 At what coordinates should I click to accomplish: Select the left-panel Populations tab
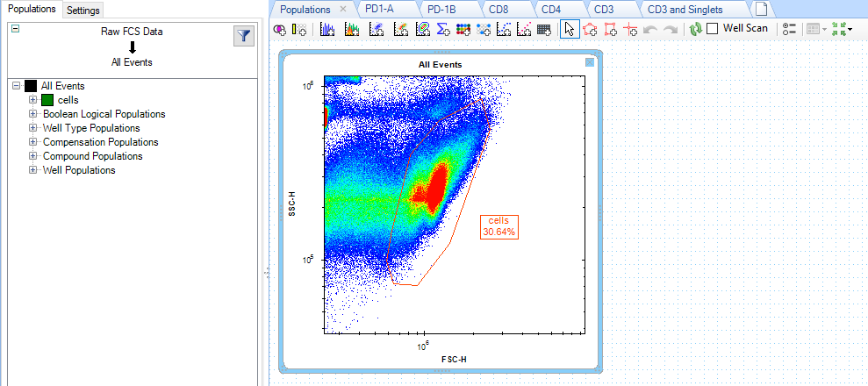(x=32, y=10)
